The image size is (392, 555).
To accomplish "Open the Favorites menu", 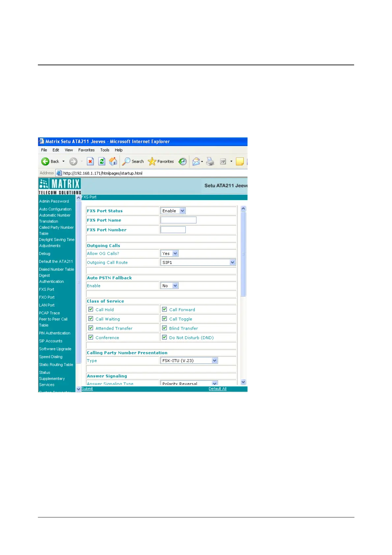I will [x=86, y=150].
